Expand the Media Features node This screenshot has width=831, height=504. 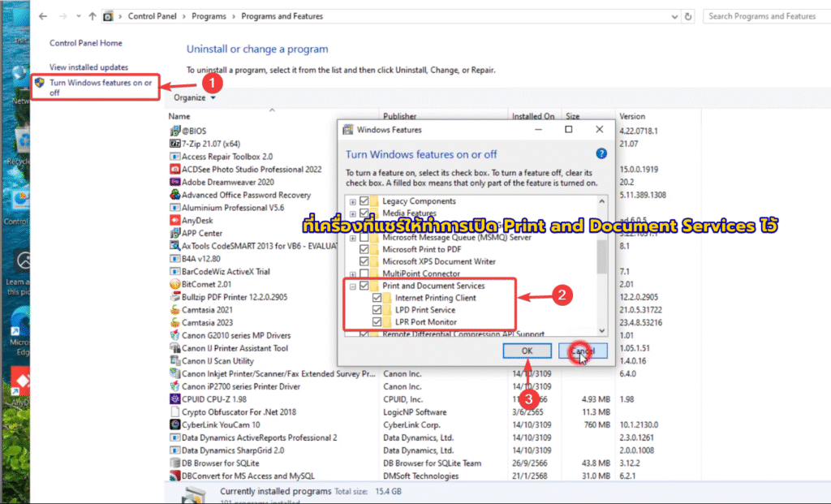(x=353, y=214)
